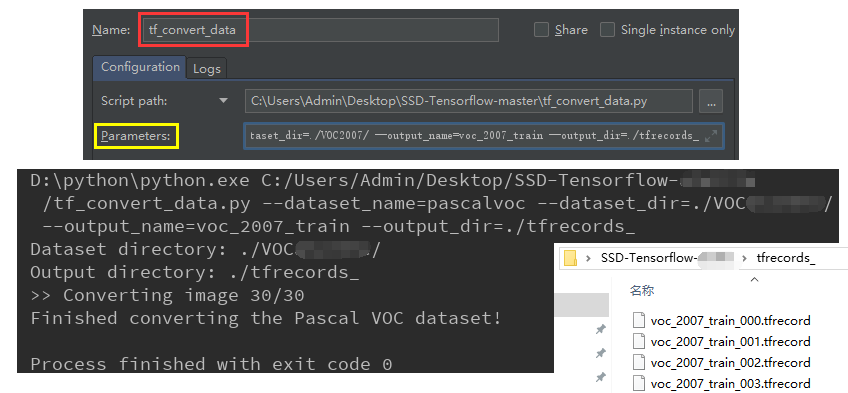The height and width of the screenshot is (393, 848).
Task: Click the file icon of voc_2007_train_001.tfrecord
Action: click(639, 342)
